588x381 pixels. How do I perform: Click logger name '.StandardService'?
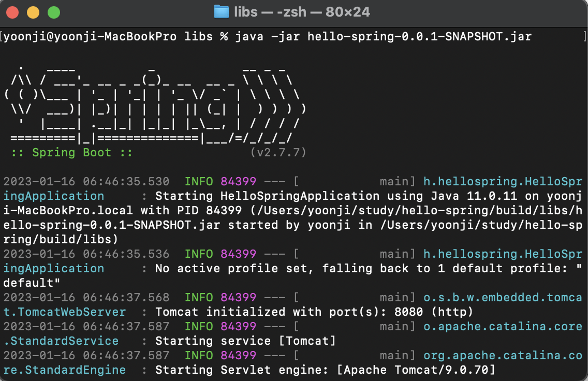click(x=61, y=341)
